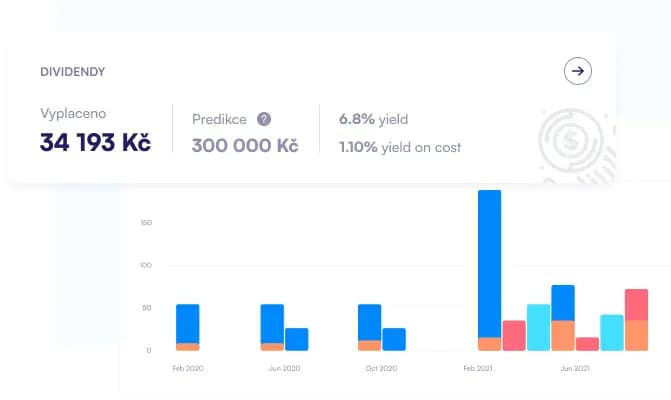The image size is (671, 400).
Task: Select the 34 193 Kč paid amount
Action: coord(95,142)
